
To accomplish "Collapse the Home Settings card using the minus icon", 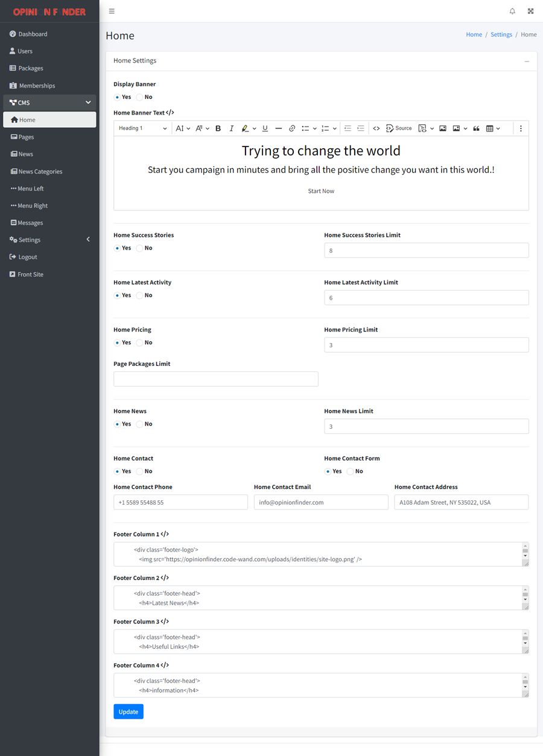I will tap(527, 61).
